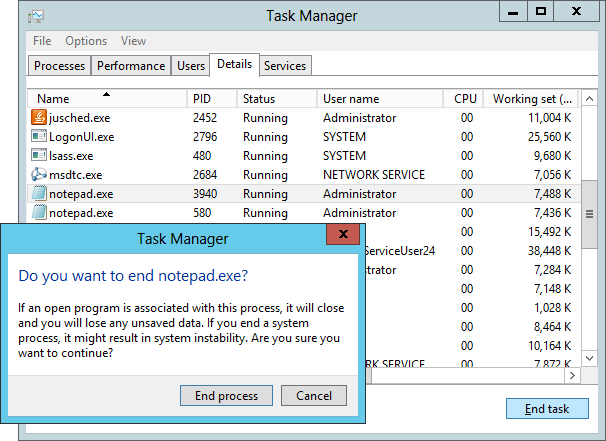This screenshot has width=606, height=441.
Task: Click the ServiceUser24 user name cell
Action: (x=400, y=251)
